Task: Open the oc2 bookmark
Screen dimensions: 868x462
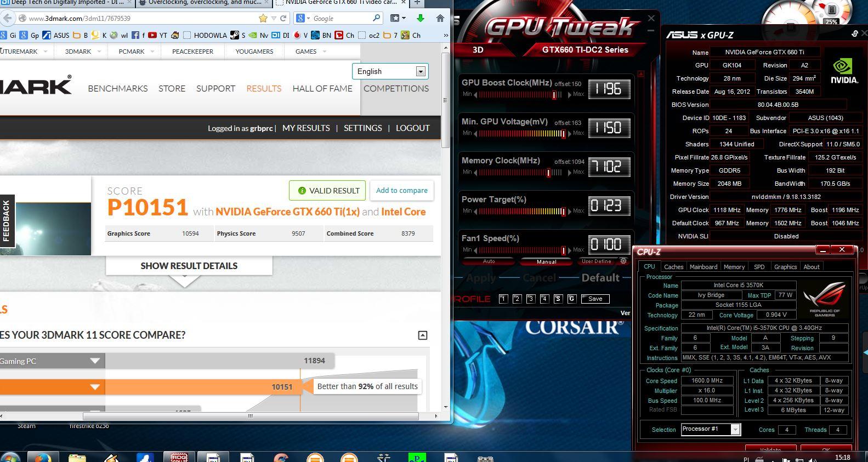Action: click(x=368, y=35)
